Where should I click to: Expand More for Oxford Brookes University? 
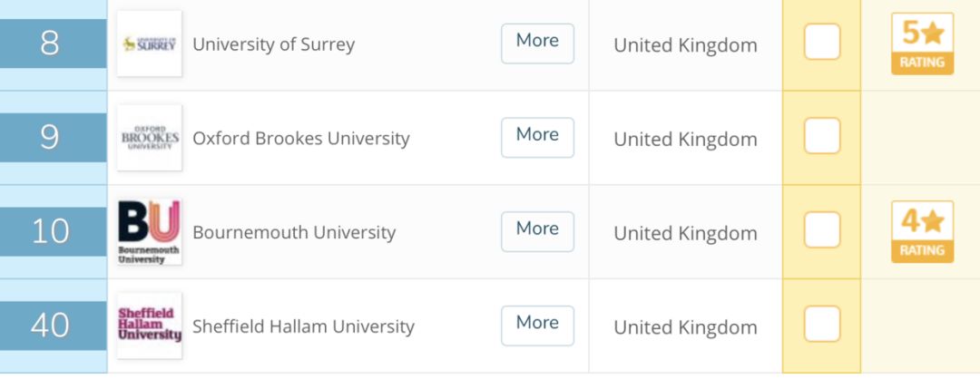537,137
